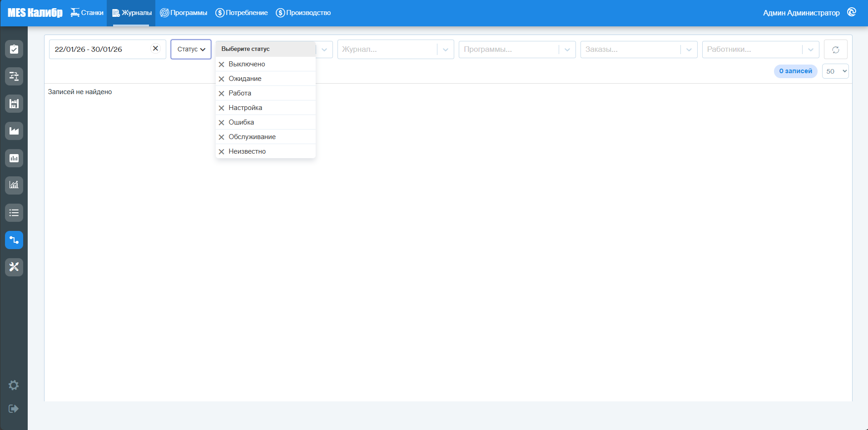Open the Заказы filter dropdown
The image size is (868, 430).
click(x=639, y=50)
